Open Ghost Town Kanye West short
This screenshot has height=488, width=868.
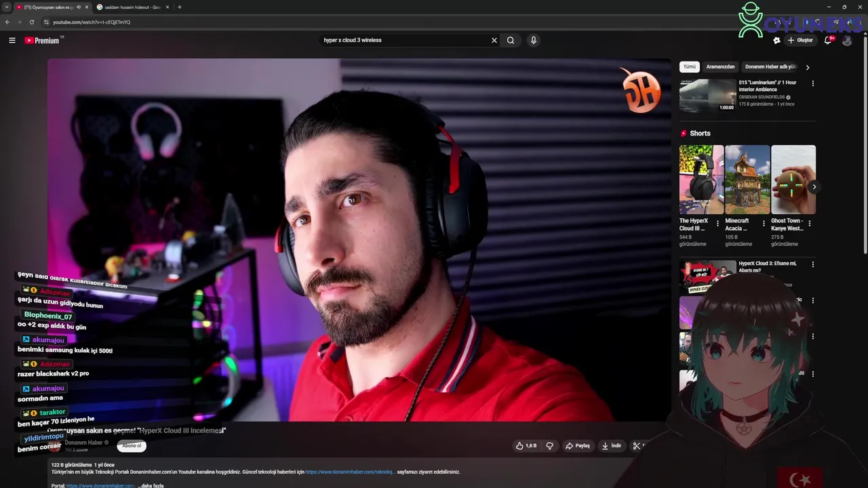tap(793, 180)
